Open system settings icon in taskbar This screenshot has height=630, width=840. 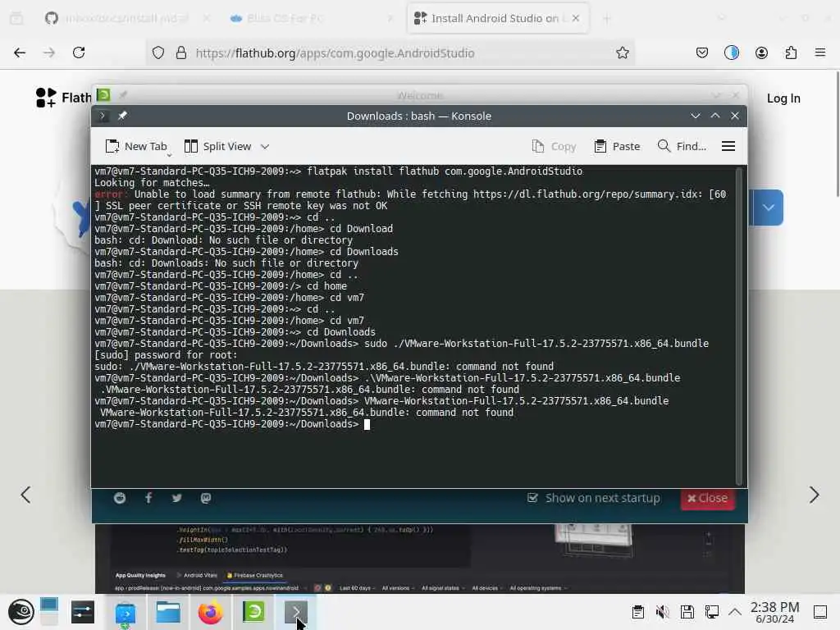(x=83, y=612)
